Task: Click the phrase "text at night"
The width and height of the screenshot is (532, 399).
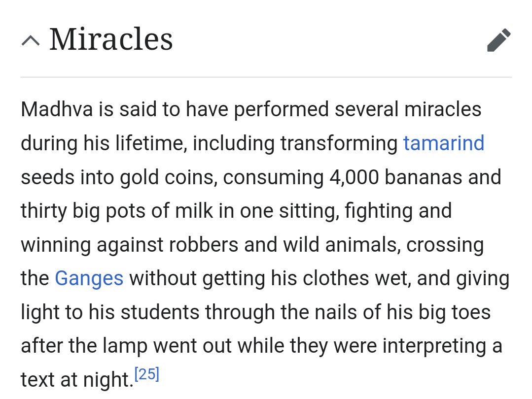Action: tap(76, 380)
